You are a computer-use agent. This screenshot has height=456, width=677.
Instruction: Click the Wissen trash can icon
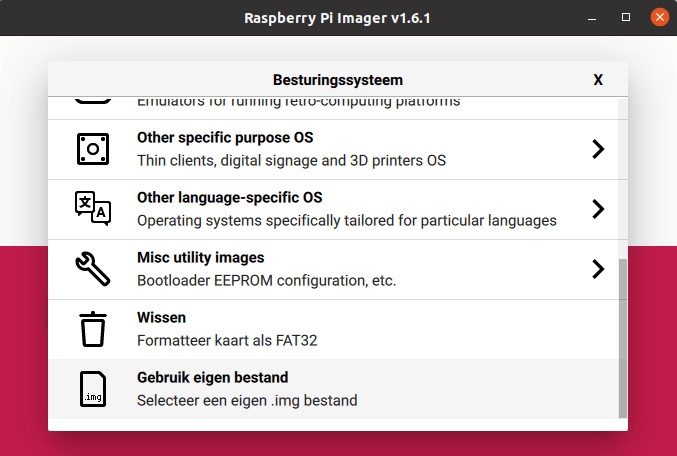tap(93, 329)
